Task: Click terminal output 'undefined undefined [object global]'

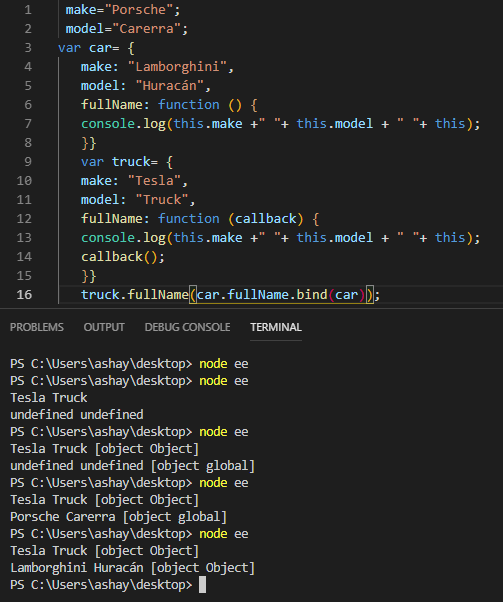Action: [132, 466]
